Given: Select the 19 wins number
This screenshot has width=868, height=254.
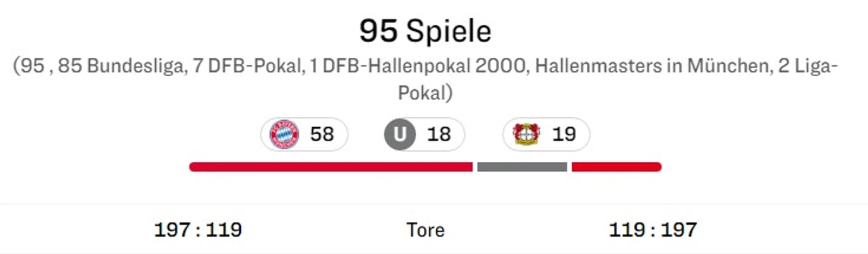Looking at the screenshot, I should (x=564, y=134).
